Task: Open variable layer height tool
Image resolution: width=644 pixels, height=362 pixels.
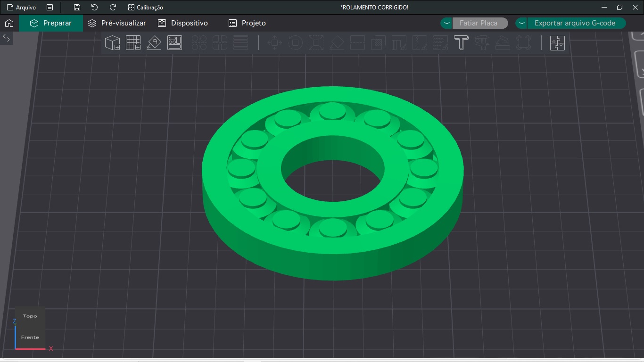Action: pyautogui.click(x=241, y=43)
